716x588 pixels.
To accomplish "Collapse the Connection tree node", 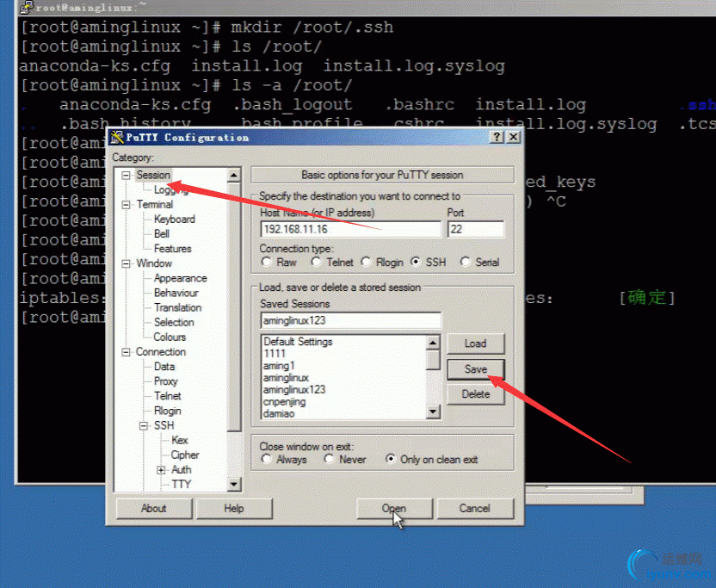I will pos(126,352).
